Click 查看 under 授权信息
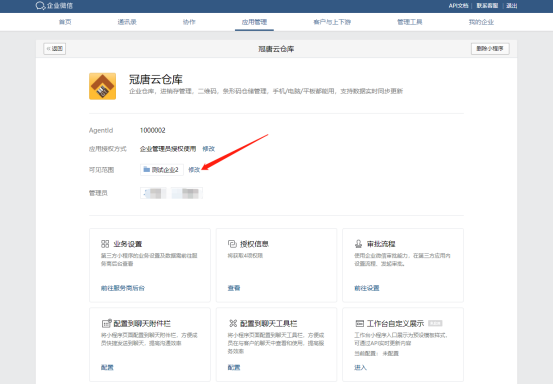 point(234,288)
